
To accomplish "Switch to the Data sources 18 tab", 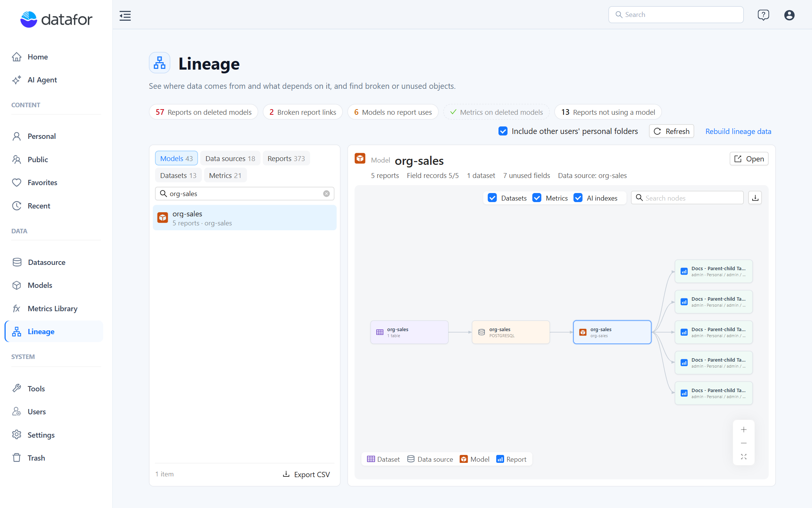I will (230, 158).
